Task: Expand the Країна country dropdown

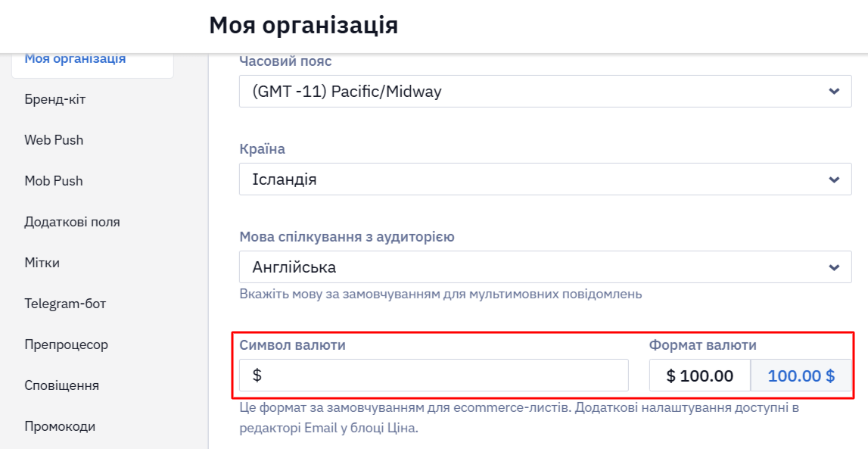Action: 546,179
